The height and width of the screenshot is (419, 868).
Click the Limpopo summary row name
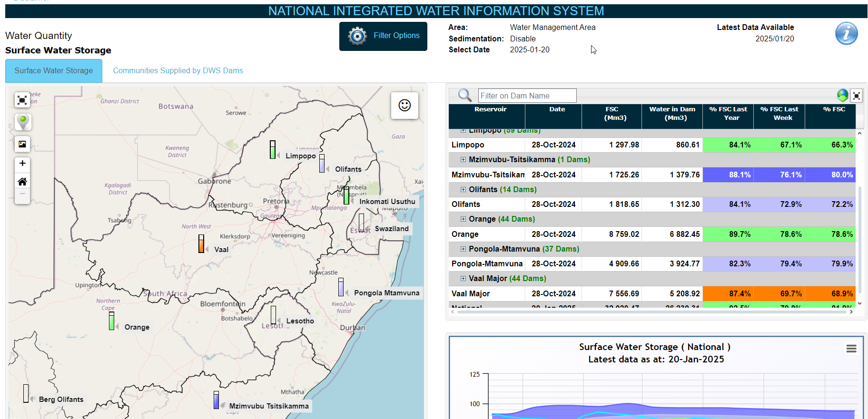[468, 145]
